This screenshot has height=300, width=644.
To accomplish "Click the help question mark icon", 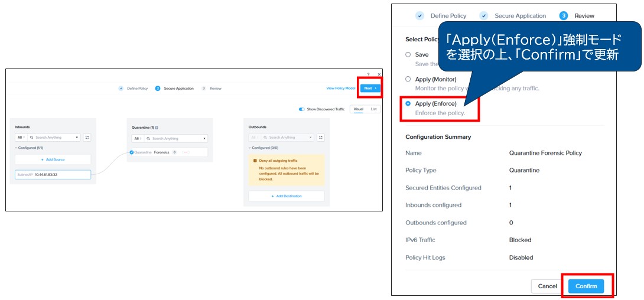I will click(369, 74).
